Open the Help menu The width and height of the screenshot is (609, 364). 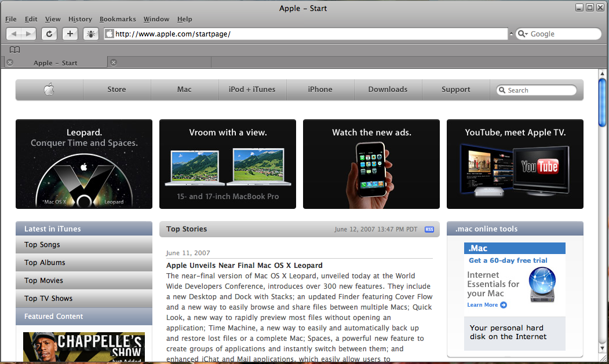pos(184,19)
